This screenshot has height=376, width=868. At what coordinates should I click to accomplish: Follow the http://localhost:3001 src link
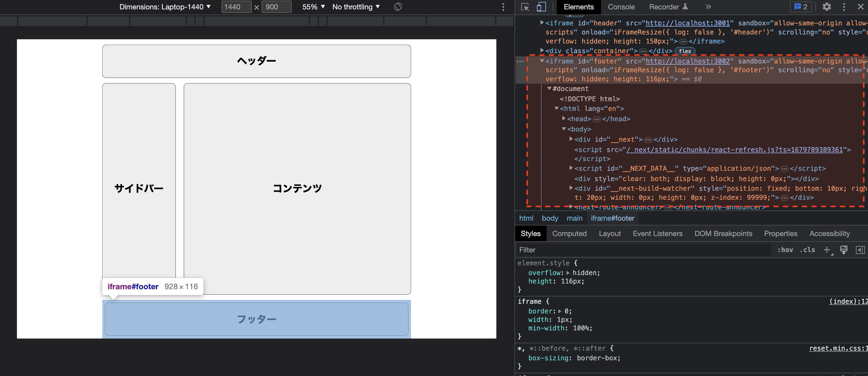(x=687, y=23)
